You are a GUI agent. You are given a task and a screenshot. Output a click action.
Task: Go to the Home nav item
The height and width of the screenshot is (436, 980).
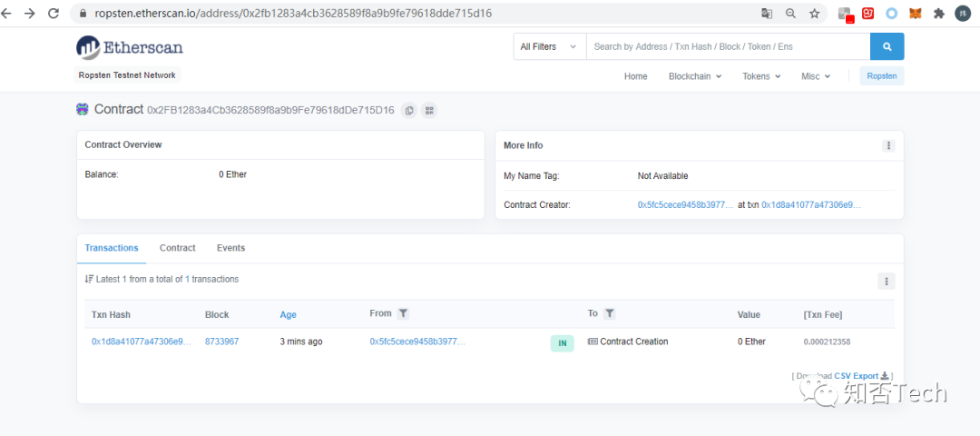pyautogui.click(x=635, y=76)
